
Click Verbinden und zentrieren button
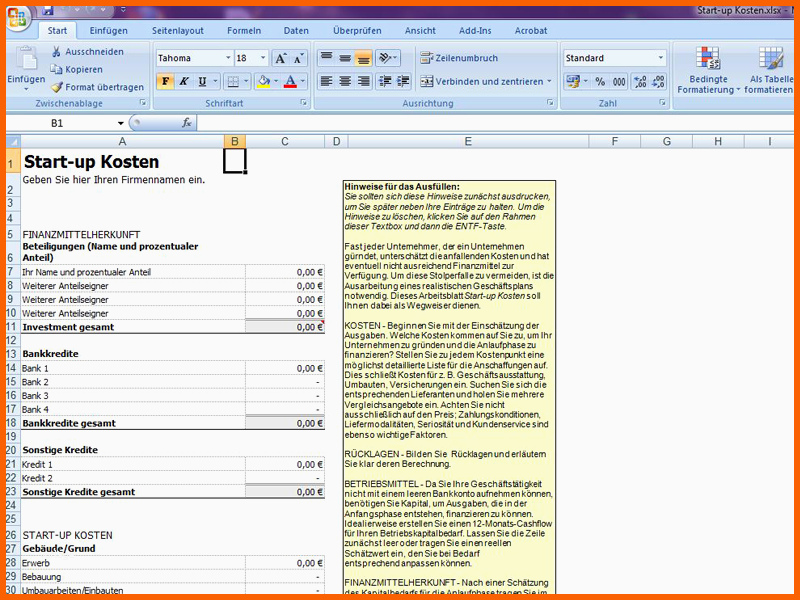[x=482, y=82]
